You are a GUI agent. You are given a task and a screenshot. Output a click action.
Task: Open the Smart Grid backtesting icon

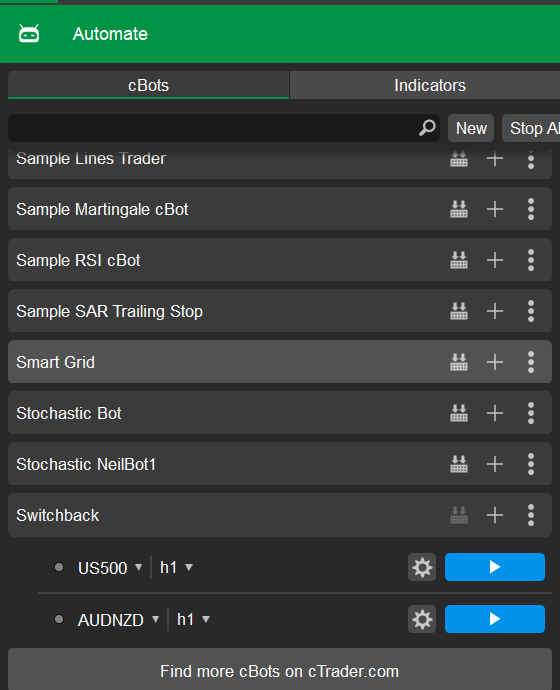pos(459,362)
